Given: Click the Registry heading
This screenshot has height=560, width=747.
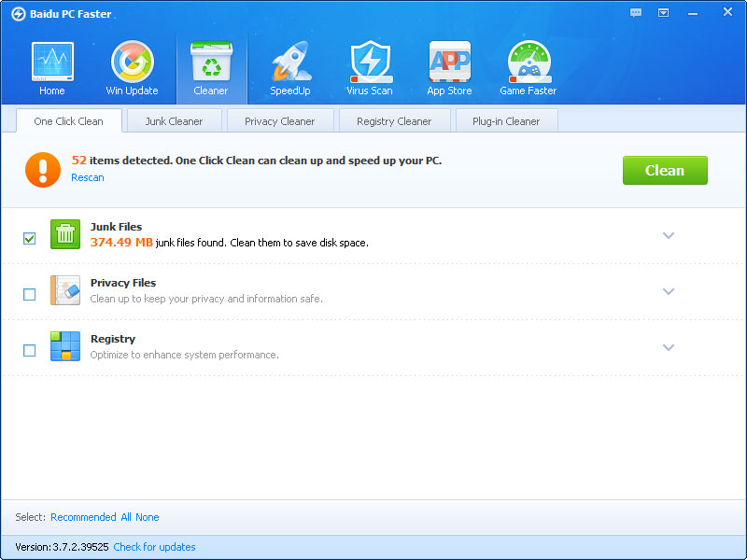Looking at the screenshot, I should point(113,339).
